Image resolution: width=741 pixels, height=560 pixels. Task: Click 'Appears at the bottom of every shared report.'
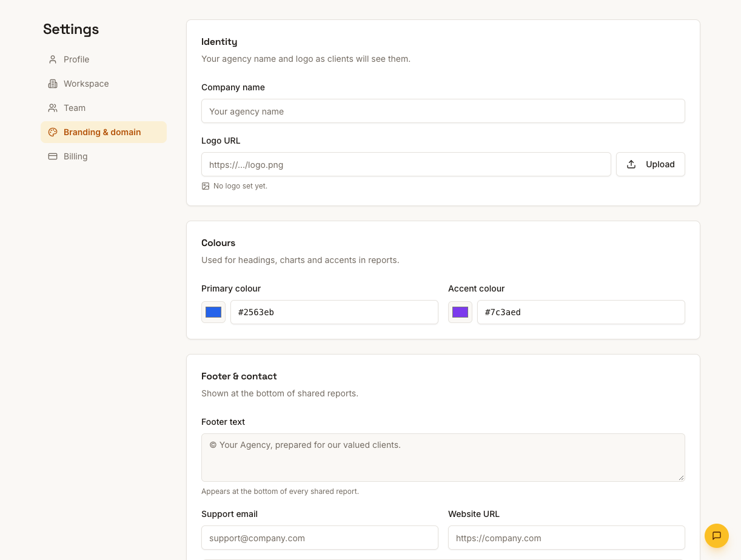click(280, 492)
